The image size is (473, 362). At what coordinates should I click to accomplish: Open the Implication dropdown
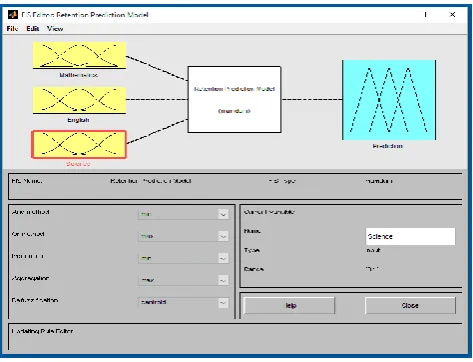pos(183,258)
